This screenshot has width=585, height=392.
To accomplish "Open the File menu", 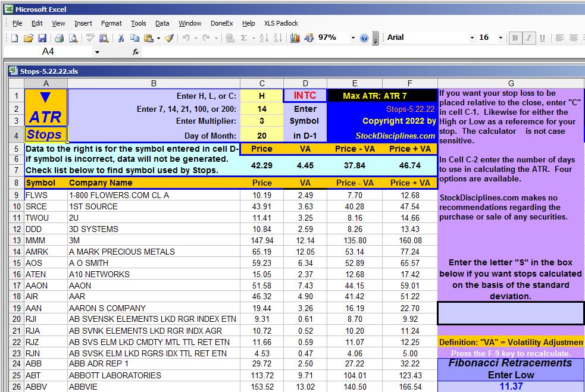I will (x=17, y=23).
